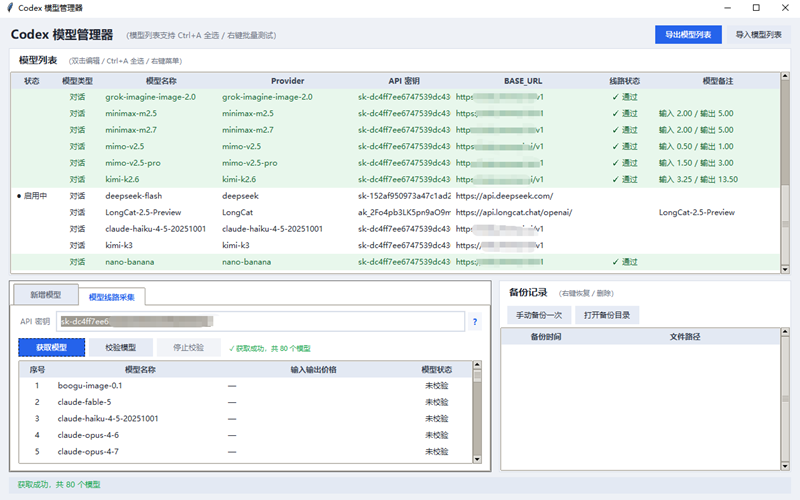Click the 校验模型 button
This screenshot has height=500, width=800.
[x=120, y=347]
